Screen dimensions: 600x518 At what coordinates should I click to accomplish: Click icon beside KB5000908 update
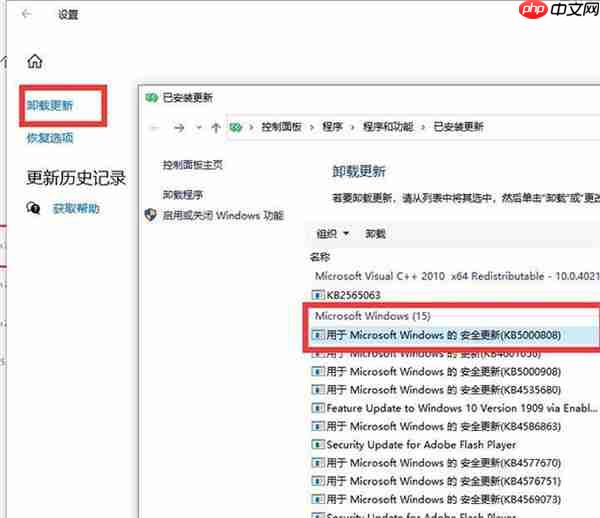(x=317, y=371)
